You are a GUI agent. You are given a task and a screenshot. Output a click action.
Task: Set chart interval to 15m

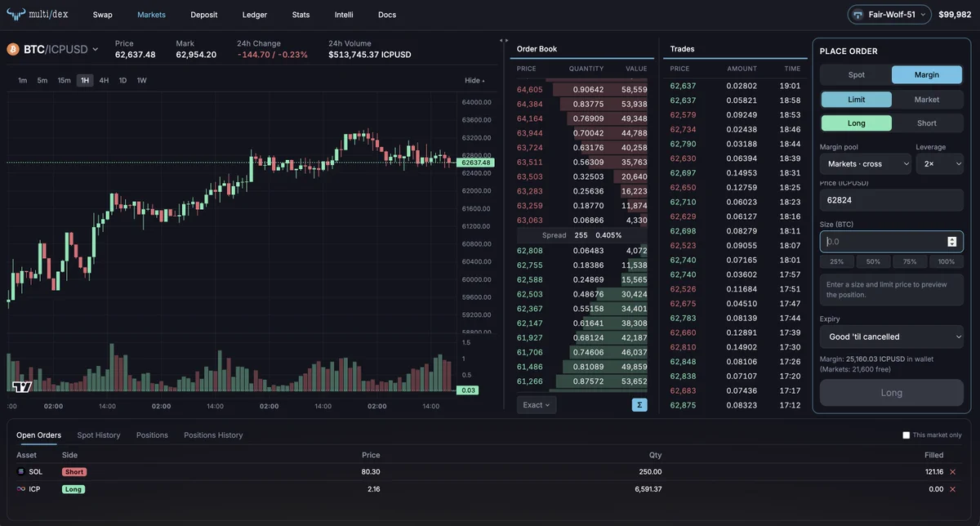pos(64,81)
